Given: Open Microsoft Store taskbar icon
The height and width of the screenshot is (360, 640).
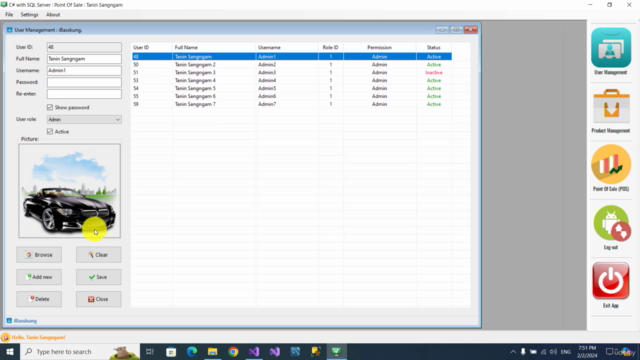Looking at the screenshot, I should (171, 351).
